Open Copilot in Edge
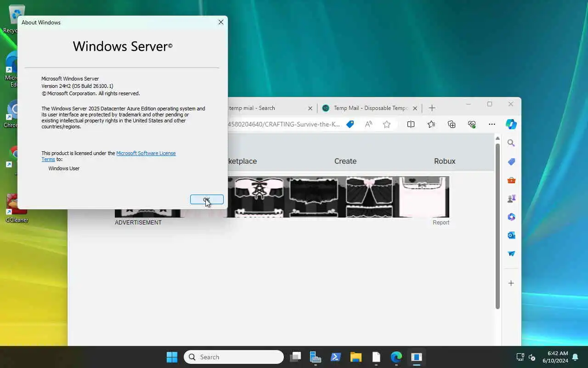Image resolution: width=588 pixels, height=368 pixels. (x=511, y=124)
